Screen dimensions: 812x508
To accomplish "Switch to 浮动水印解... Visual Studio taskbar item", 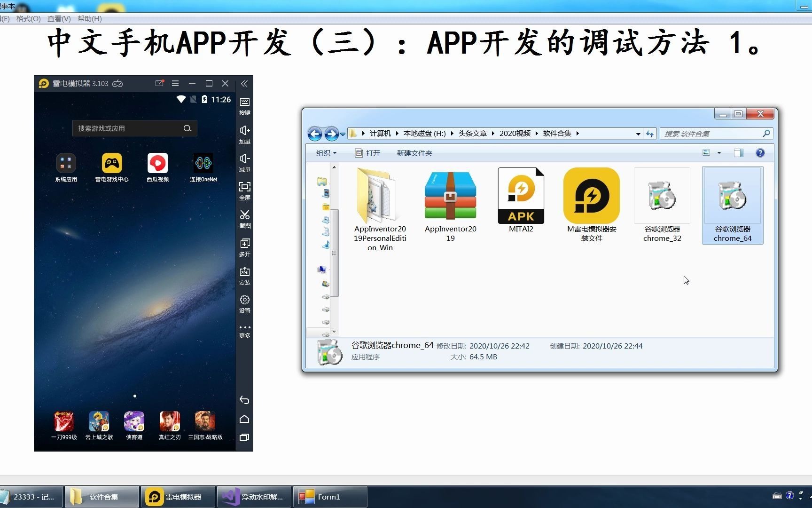I will 254,497.
